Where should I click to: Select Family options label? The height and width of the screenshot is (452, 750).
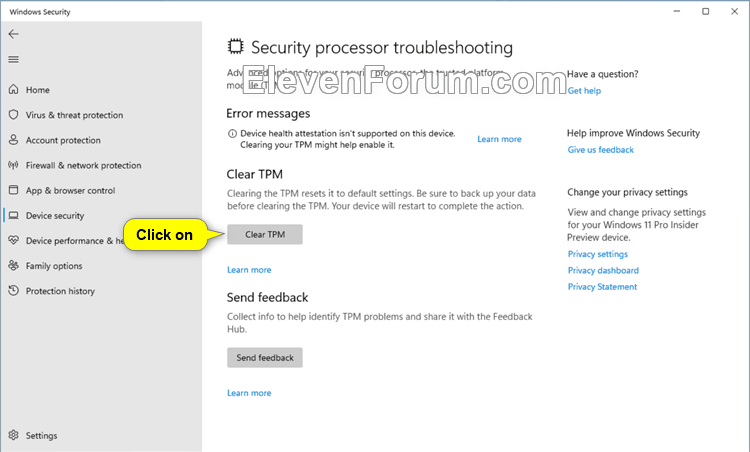[54, 266]
